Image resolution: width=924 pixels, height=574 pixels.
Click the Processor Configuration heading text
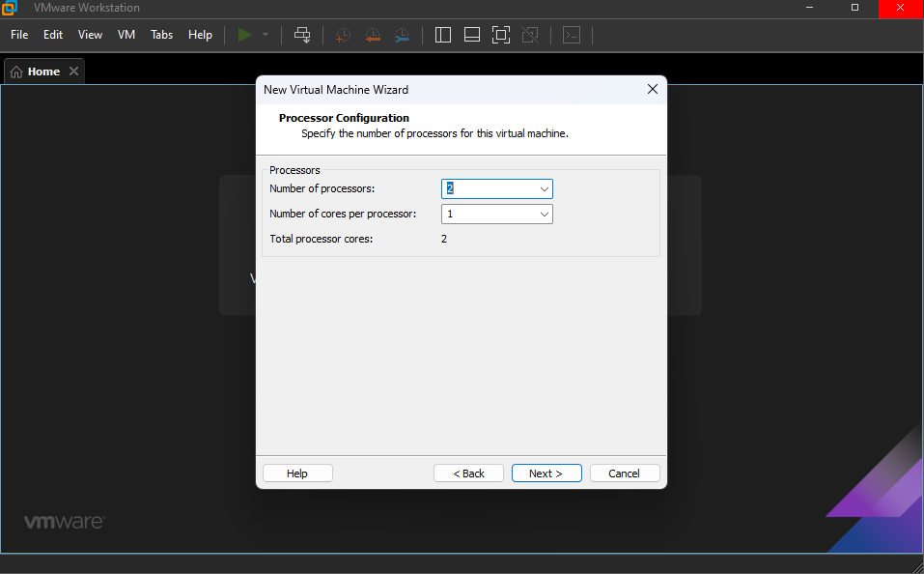coord(344,118)
